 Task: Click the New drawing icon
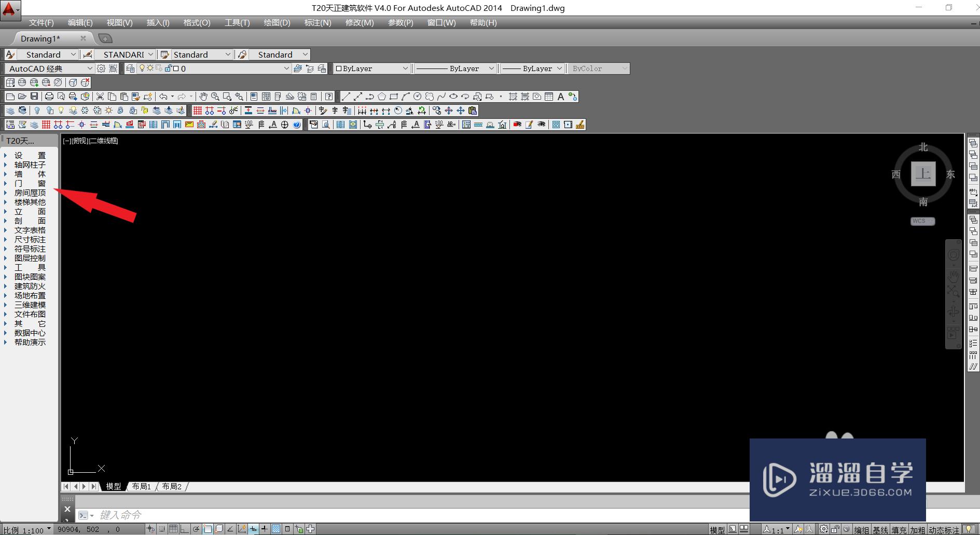pos(10,97)
